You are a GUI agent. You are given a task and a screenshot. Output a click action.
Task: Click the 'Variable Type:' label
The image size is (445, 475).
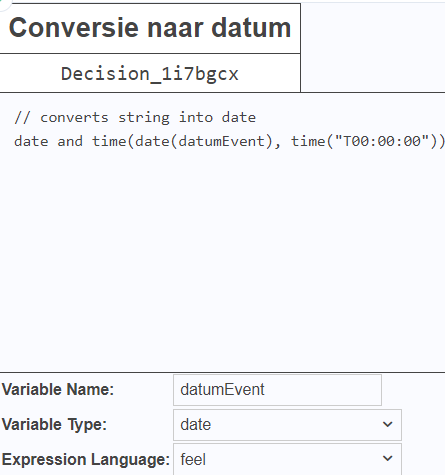[x=54, y=425]
